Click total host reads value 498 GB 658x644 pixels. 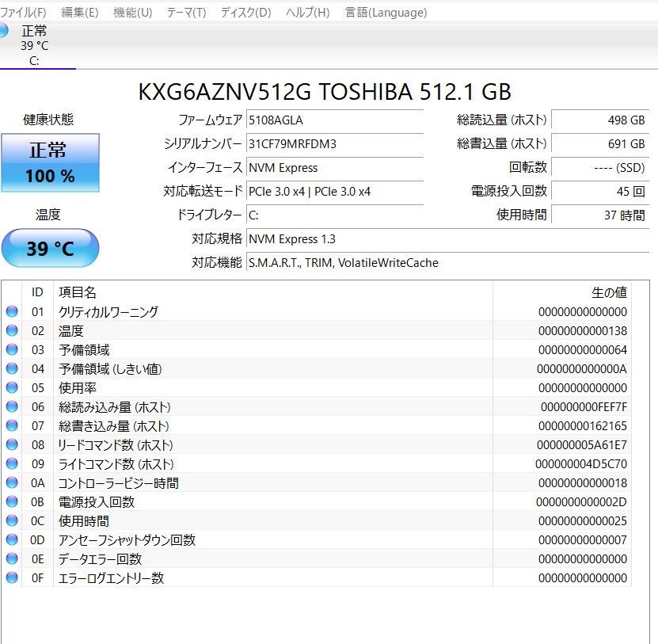[600, 120]
